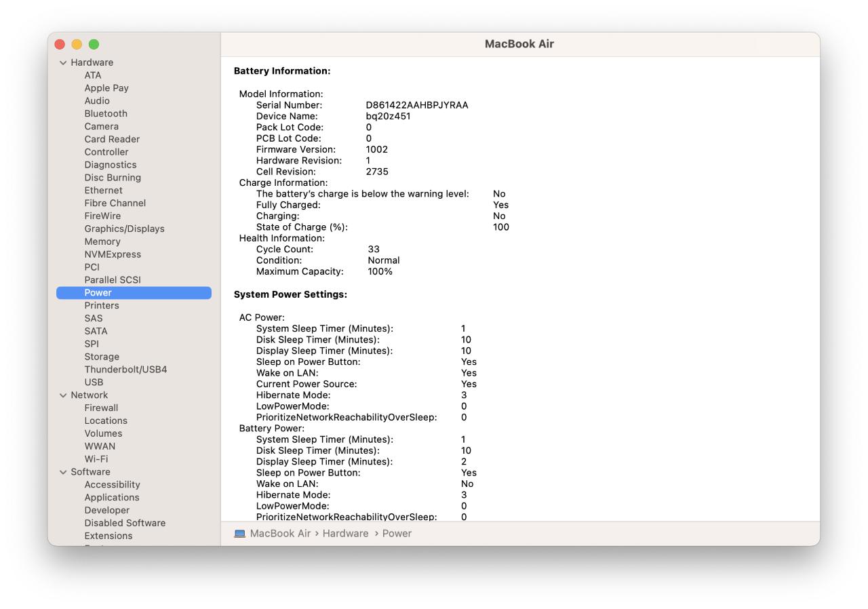Open Wi-Fi network details
This screenshot has height=609, width=868.
click(x=96, y=459)
